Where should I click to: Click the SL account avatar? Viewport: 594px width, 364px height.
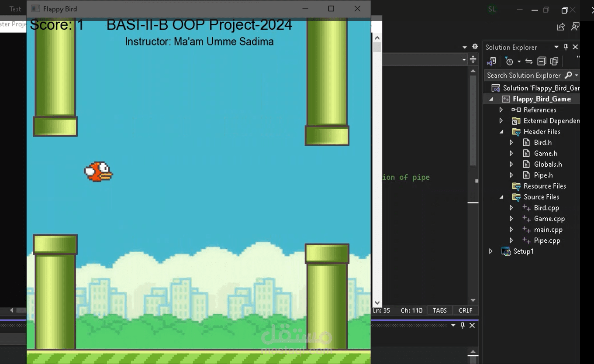pyautogui.click(x=492, y=10)
